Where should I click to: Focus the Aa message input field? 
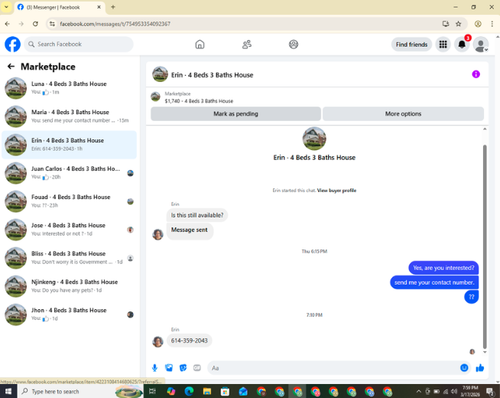(x=333, y=368)
